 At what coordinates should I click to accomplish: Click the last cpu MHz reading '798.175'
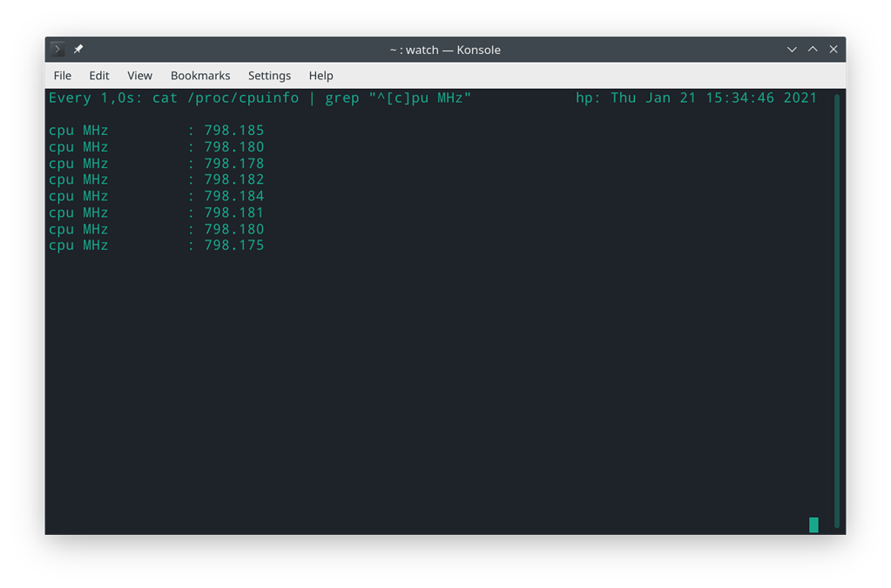(x=237, y=245)
